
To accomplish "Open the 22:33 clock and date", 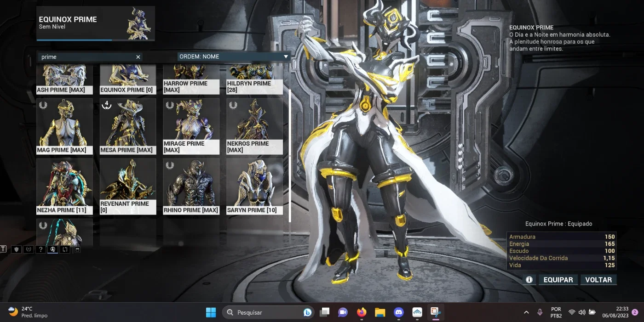I will (x=615, y=312).
